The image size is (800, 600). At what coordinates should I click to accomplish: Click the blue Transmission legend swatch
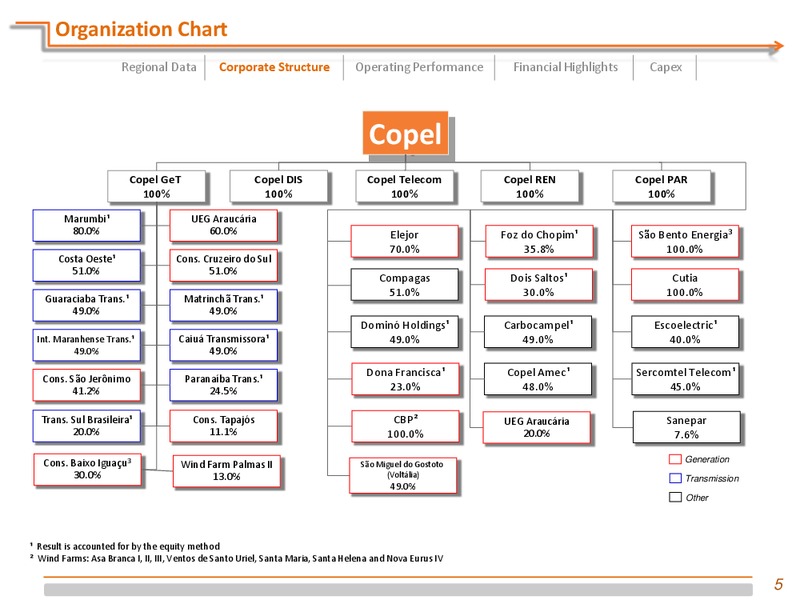(675, 478)
